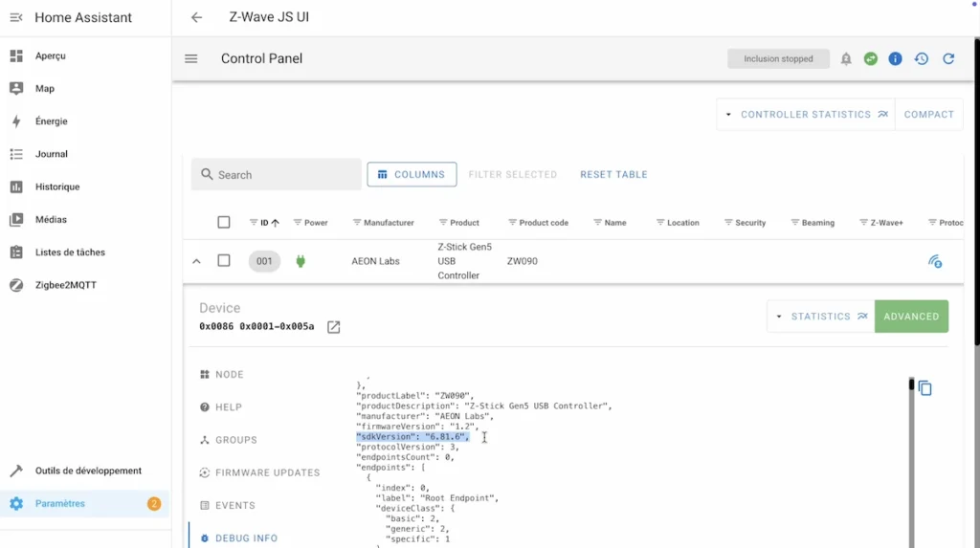Open Journal in the sidebar

click(x=85, y=154)
